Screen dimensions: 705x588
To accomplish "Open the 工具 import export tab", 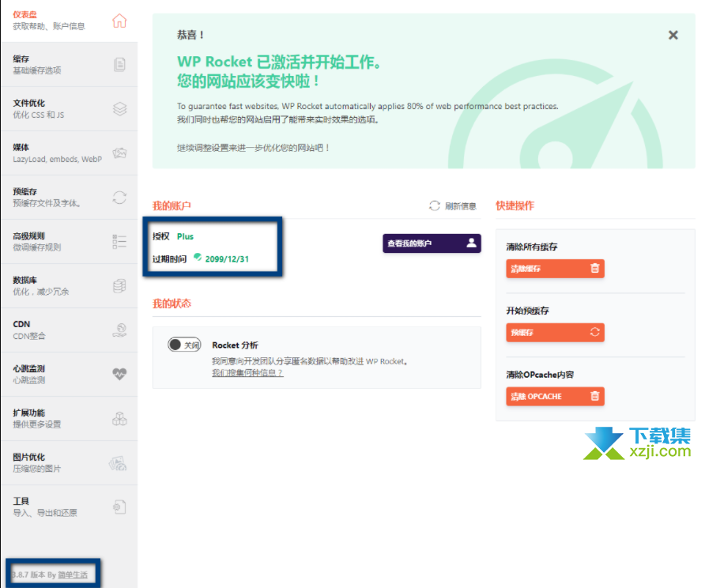I will 70,507.
